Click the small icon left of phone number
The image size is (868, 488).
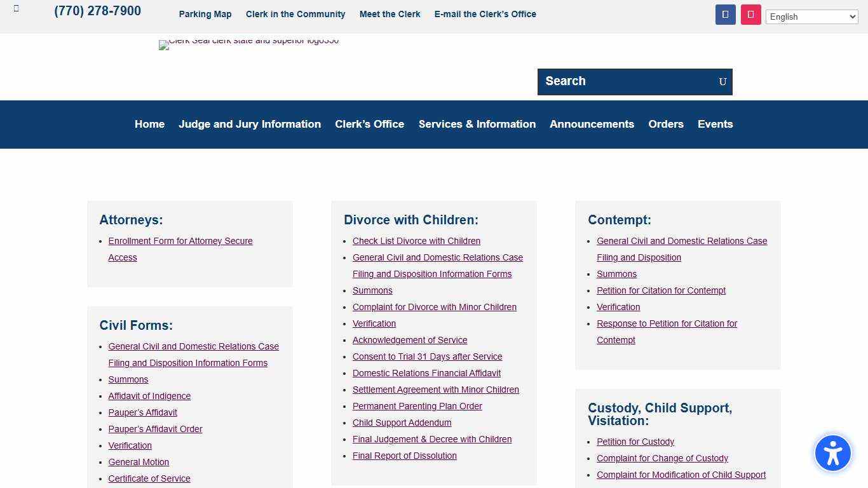(17, 9)
